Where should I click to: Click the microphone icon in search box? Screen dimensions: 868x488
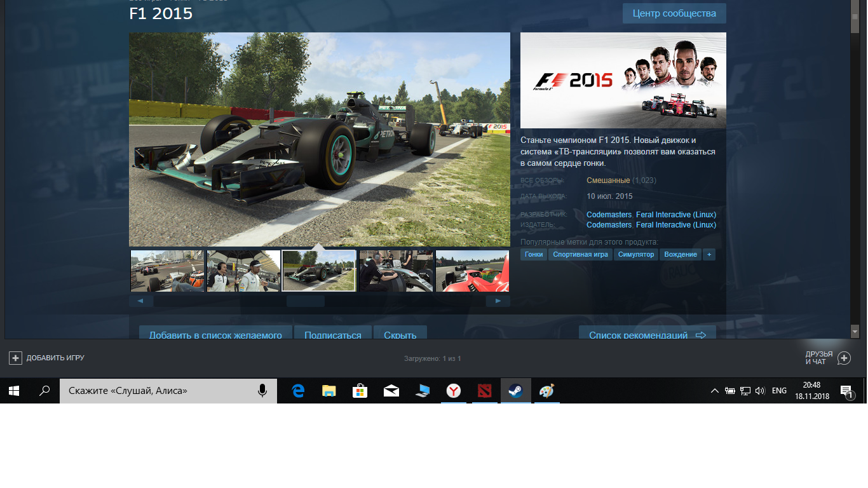point(262,391)
